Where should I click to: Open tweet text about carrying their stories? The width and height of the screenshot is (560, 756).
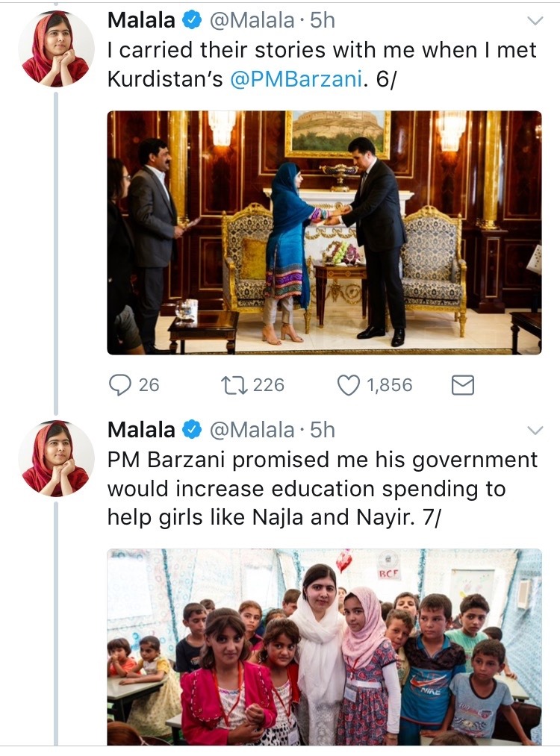pos(322,51)
